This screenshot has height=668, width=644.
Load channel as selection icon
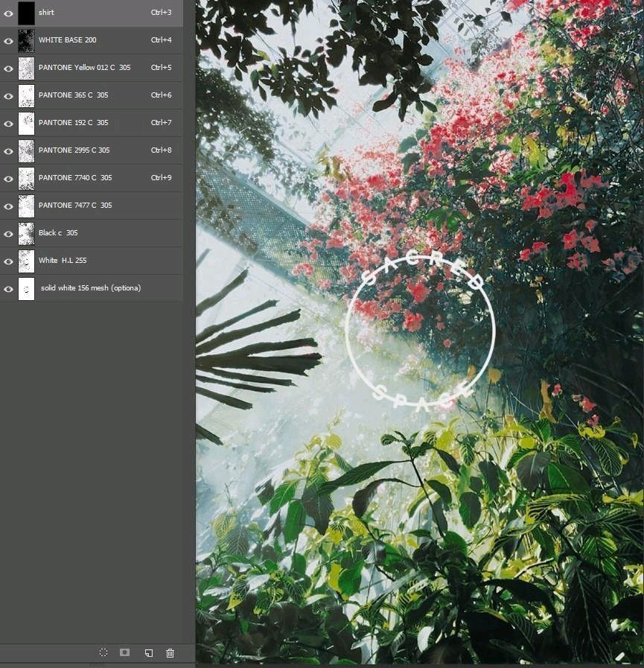(103, 652)
